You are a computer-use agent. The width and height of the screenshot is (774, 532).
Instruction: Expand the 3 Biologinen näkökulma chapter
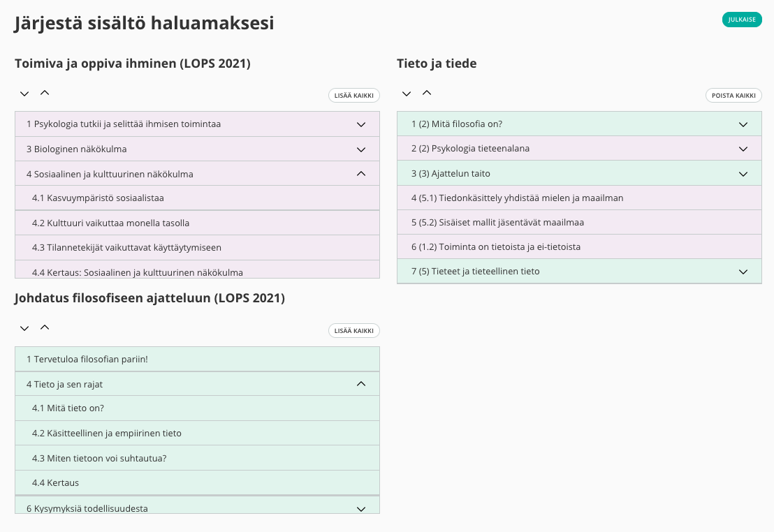(x=361, y=149)
